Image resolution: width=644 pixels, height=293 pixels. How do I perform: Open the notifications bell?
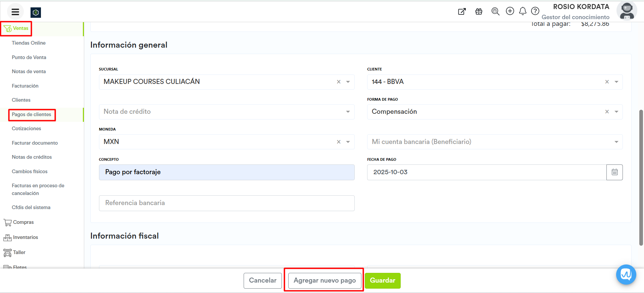tap(523, 11)
